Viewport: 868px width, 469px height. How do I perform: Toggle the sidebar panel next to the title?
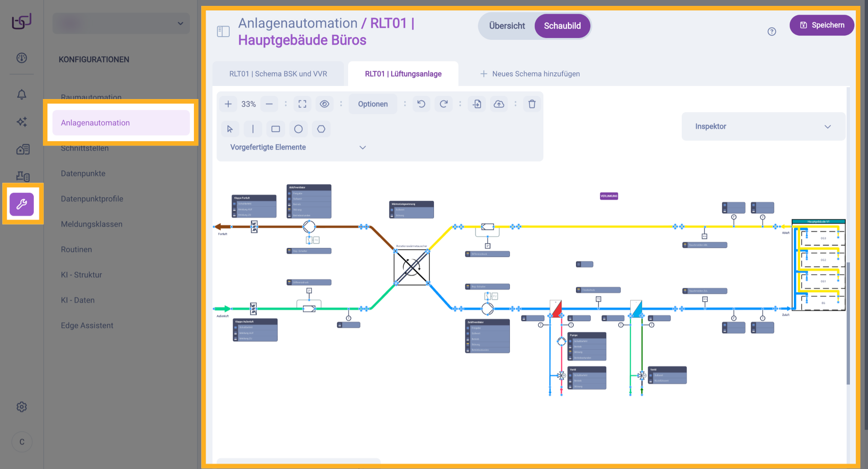[223, 31]
